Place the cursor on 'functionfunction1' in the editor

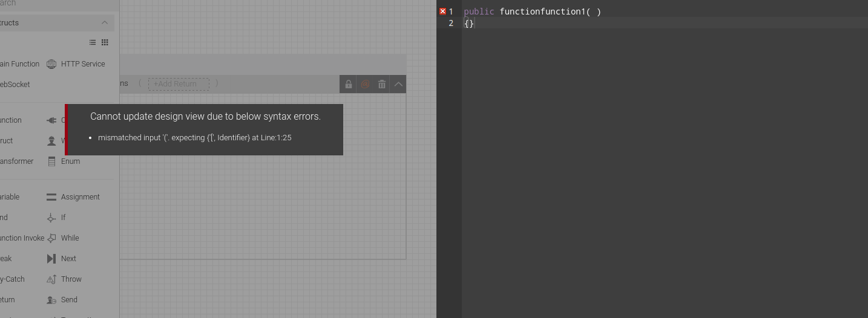pyautogui.click(x=543, y=11)
